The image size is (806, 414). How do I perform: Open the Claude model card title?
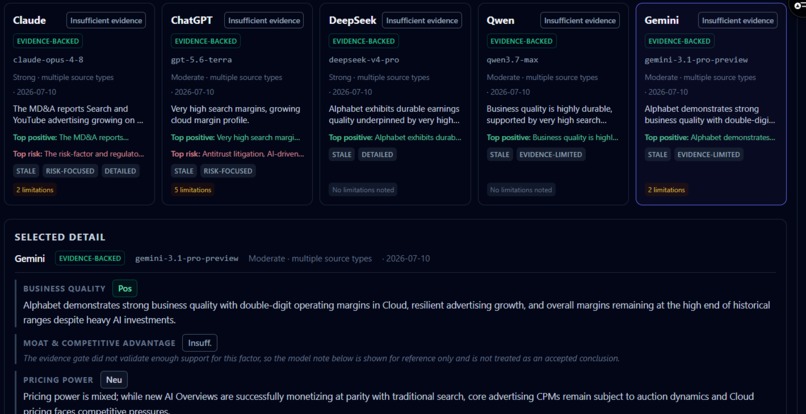29,21
